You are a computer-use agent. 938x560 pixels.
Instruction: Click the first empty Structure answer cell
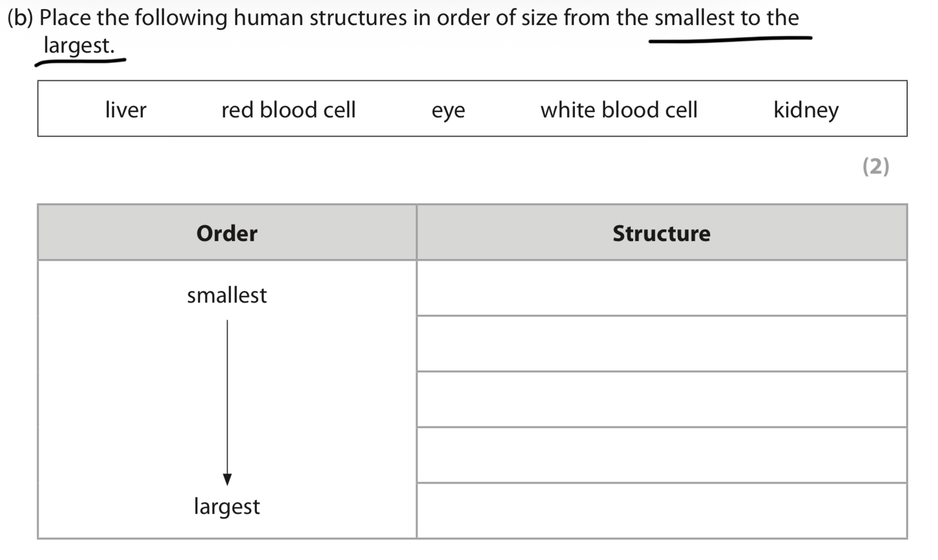point(661,288)
